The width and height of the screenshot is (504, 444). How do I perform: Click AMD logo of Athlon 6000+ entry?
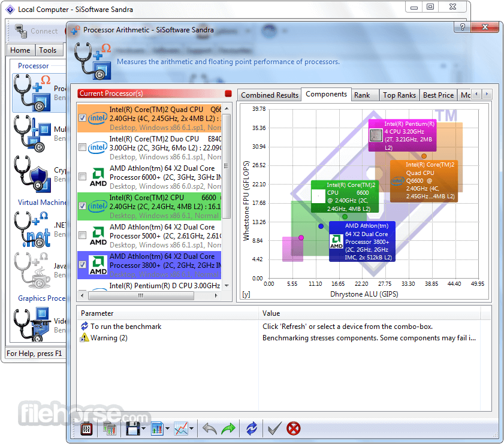pyautogui.click(x=98, y=177)
